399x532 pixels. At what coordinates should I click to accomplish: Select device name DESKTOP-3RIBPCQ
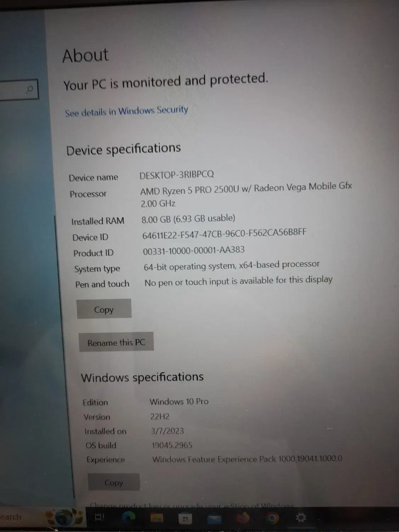pos(177,174)
